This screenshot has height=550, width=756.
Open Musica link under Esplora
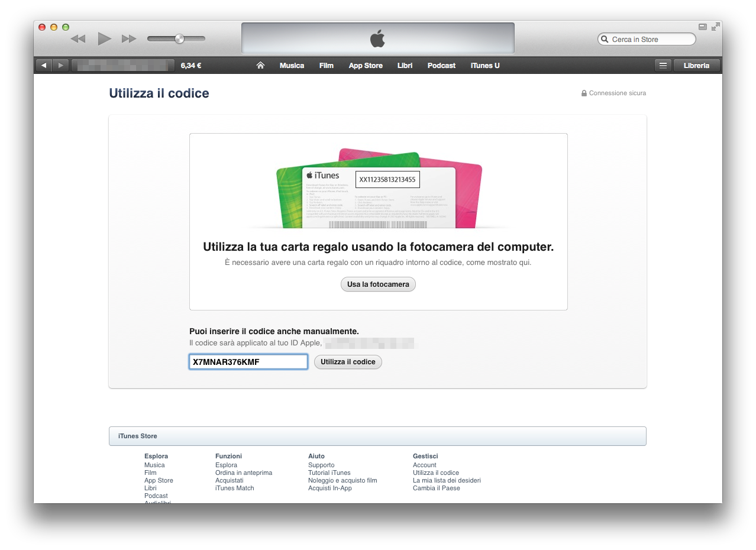pos(154,465)
